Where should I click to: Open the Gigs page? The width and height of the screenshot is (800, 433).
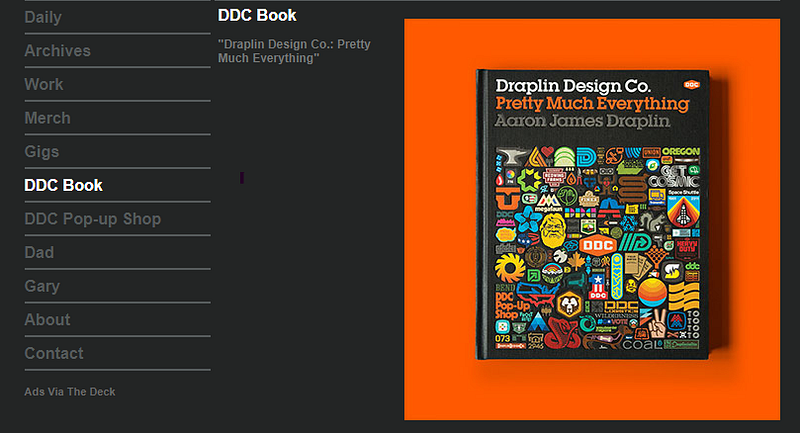point(42,152)
